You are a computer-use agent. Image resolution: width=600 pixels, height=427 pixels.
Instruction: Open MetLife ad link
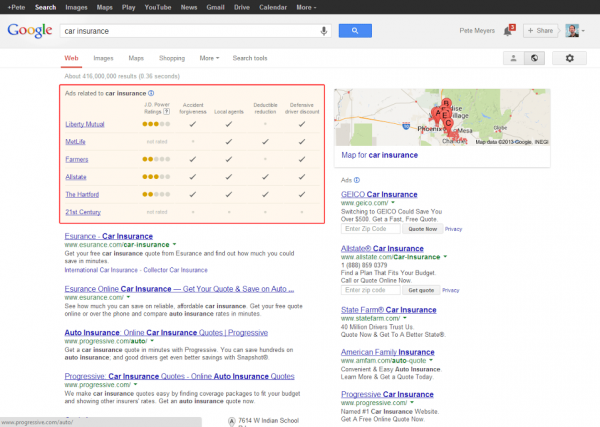pyautogui.click(x=75, y=142)
